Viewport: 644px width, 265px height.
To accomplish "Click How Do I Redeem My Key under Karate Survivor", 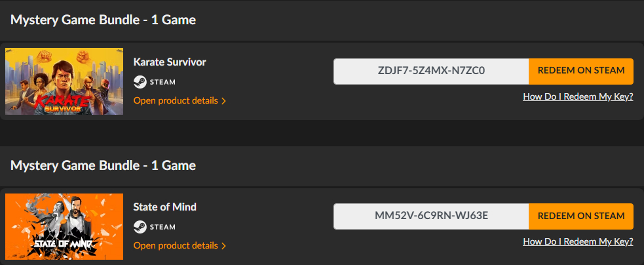I will point(578,96).
